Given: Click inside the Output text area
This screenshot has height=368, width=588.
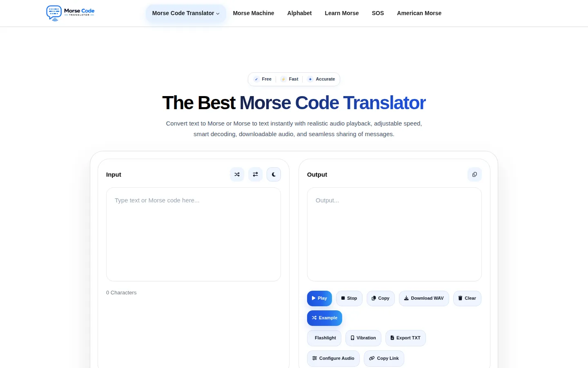Looking at the screenshot, I should [394, 234].
